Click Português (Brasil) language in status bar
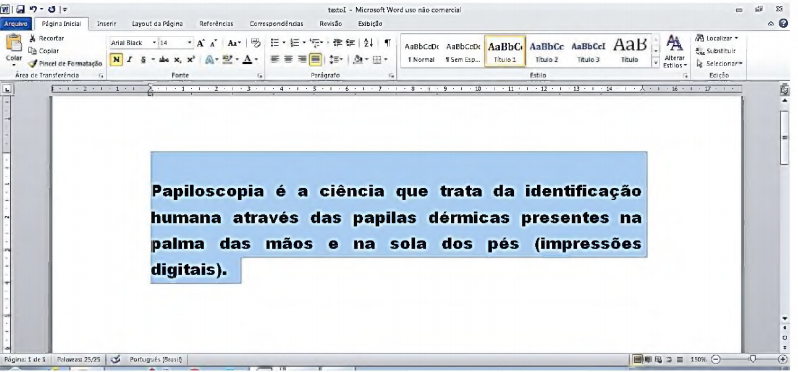Viewport: 798px width, 372px height. coord(156,359)
